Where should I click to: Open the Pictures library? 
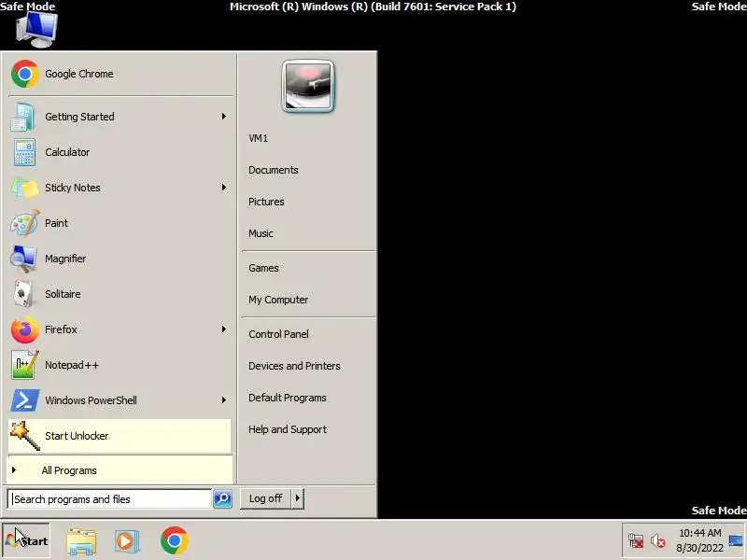click(x=266, y=202)
